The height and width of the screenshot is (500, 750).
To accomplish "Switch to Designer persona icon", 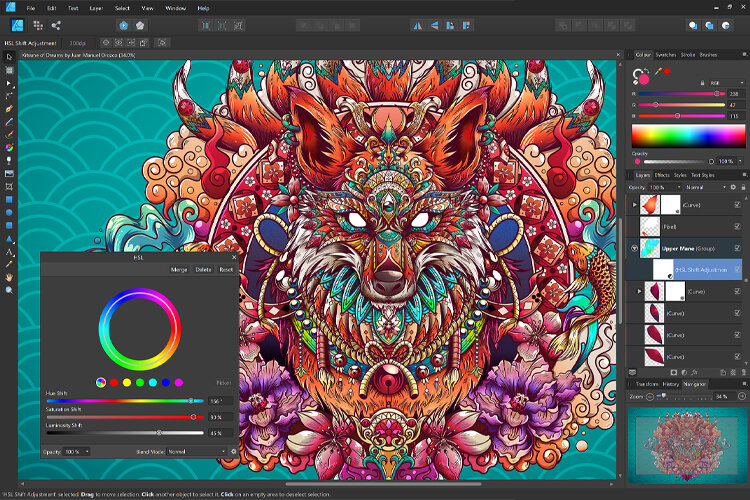I will 17,25.
